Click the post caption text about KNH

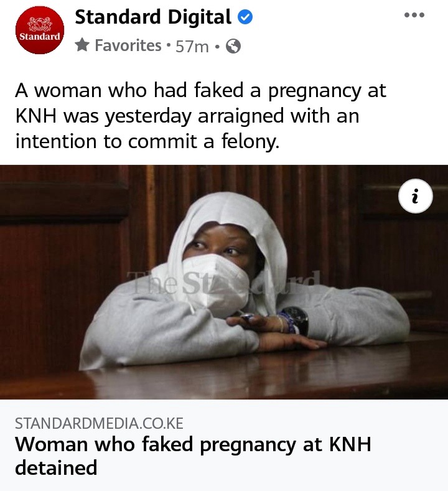tap(200, 116)
